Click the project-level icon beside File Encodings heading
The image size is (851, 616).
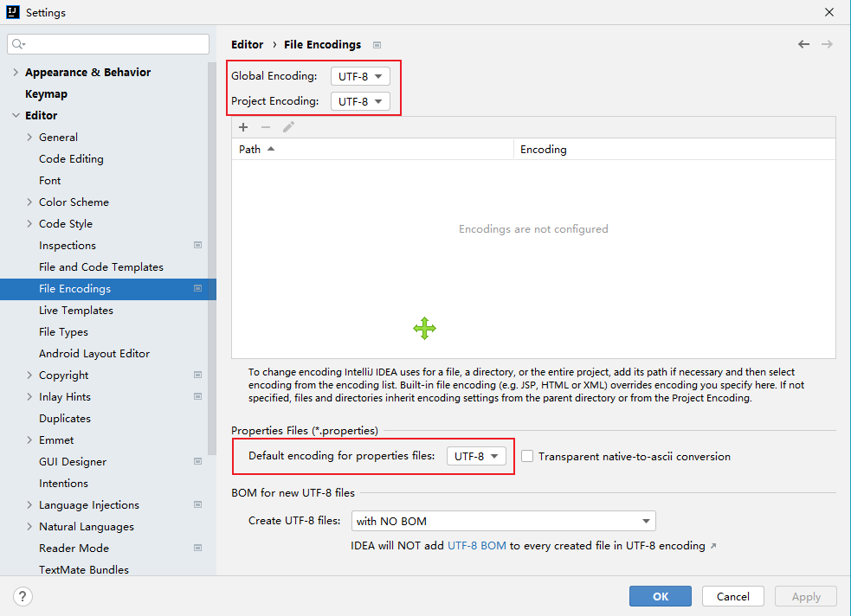(377, 45)
